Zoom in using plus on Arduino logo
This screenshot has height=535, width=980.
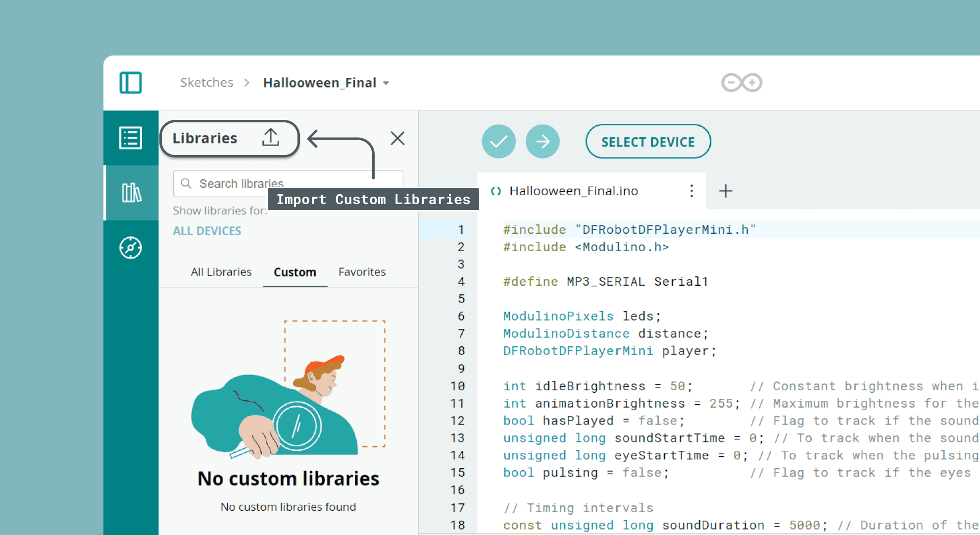753,82
